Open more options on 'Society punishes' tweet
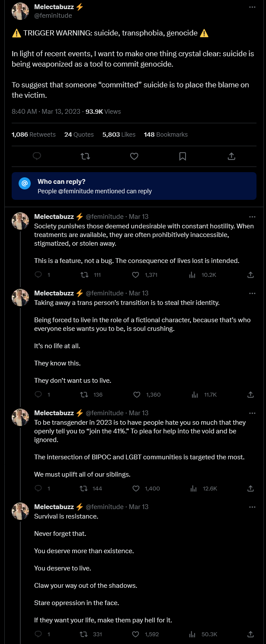The image size is (266, 644). pyautogui.click(x=253, y=216)
